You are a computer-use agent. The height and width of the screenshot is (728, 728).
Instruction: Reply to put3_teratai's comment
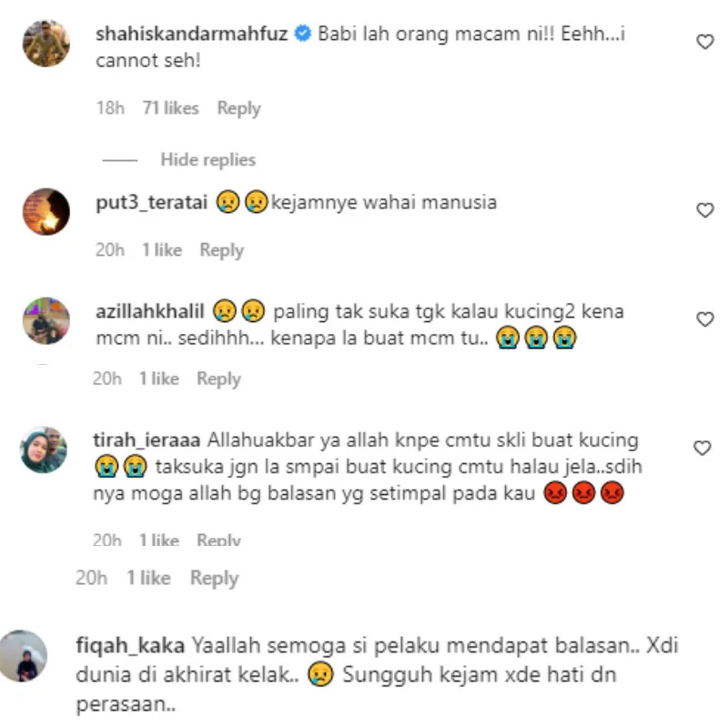tap(221, 250)
